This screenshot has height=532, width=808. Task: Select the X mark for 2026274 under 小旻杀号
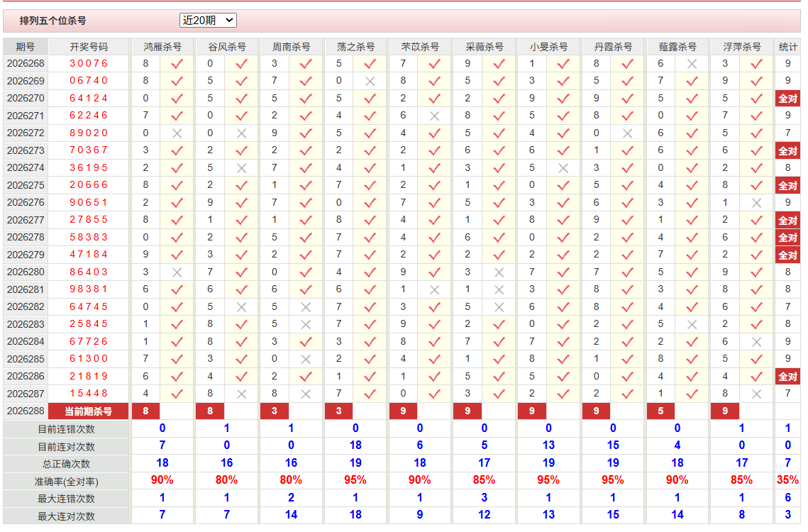pos(563,168)
